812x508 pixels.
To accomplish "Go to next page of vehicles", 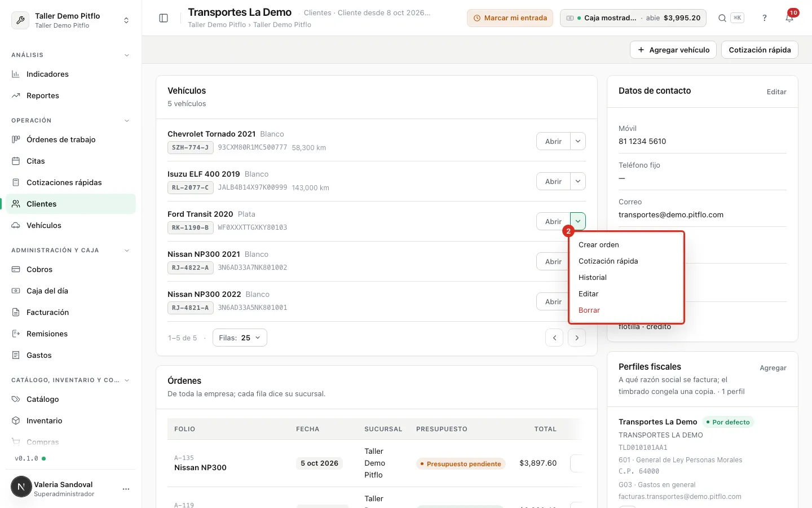I will 577,338.
